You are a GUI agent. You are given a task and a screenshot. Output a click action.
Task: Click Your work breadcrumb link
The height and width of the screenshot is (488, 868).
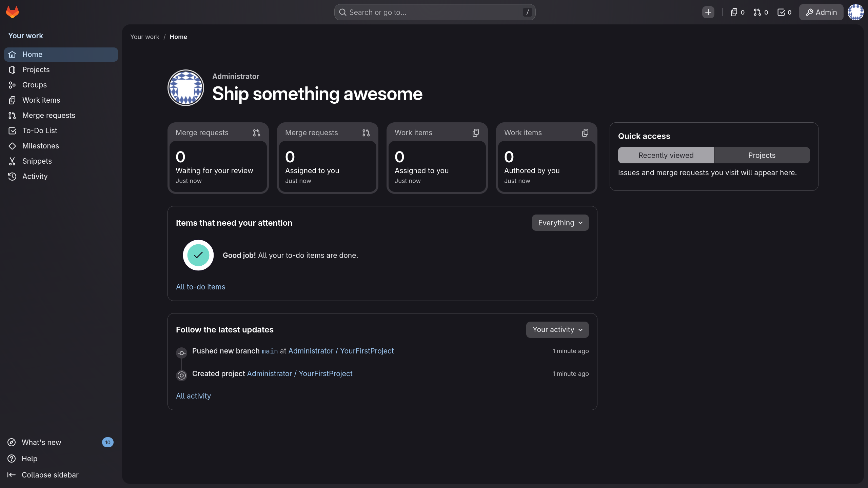point(145,37)
